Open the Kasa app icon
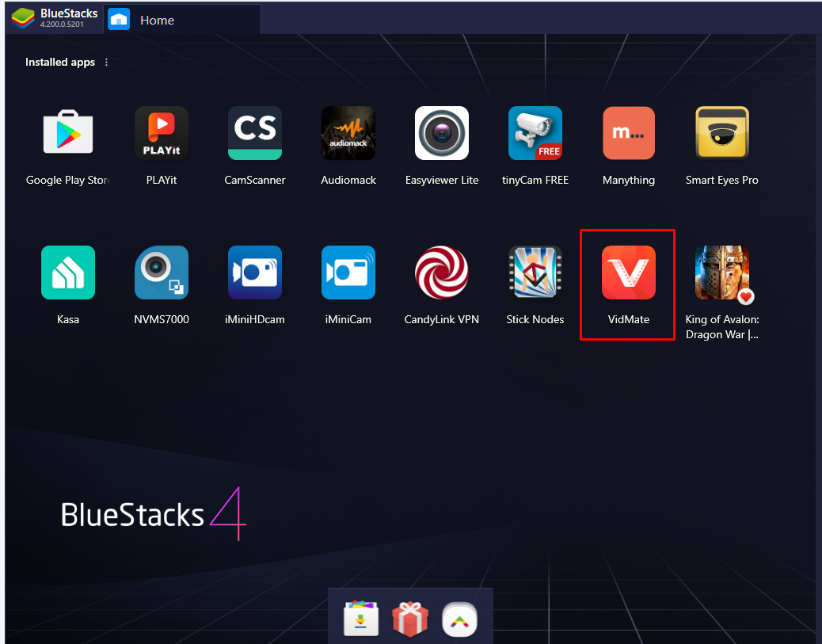 coord(68,272)
